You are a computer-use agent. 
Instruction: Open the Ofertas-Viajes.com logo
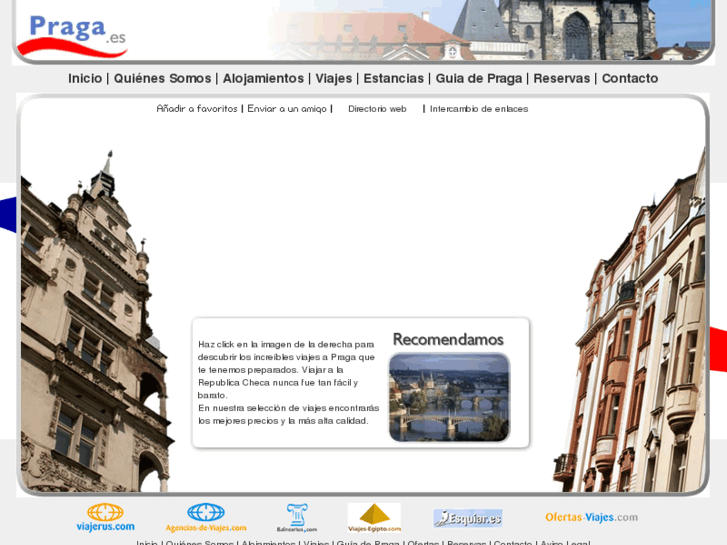591,517
